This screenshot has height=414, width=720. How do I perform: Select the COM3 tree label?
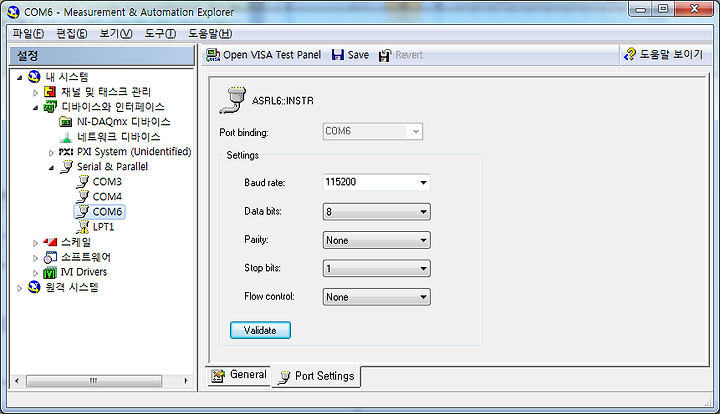[x=107, y=182]
